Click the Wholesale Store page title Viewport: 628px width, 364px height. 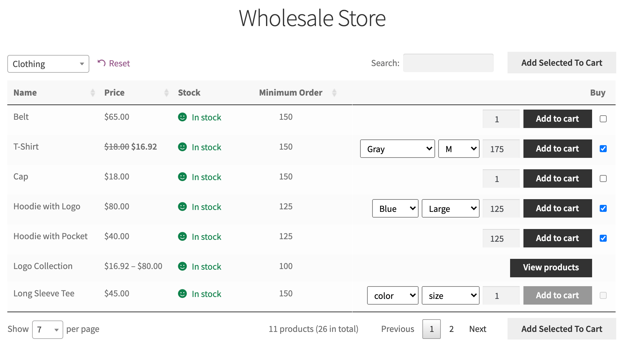[x=312, y=18]
